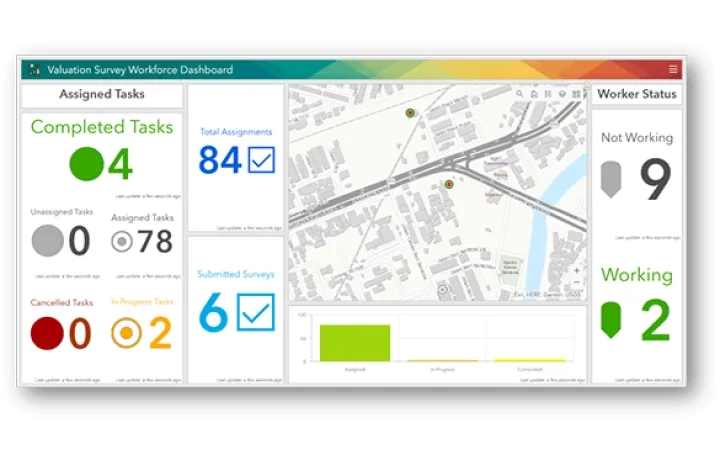
Task: Click the Assigned Tasks panel header
Action: 102,94
